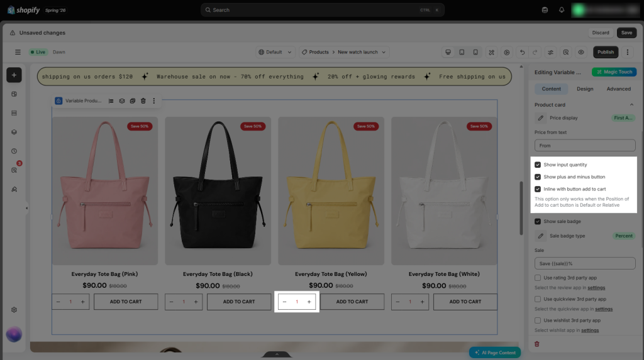Switch to the Advanced tab
Image resolution: width=644 pixels, height=360 pixels.
pos(619,89)
